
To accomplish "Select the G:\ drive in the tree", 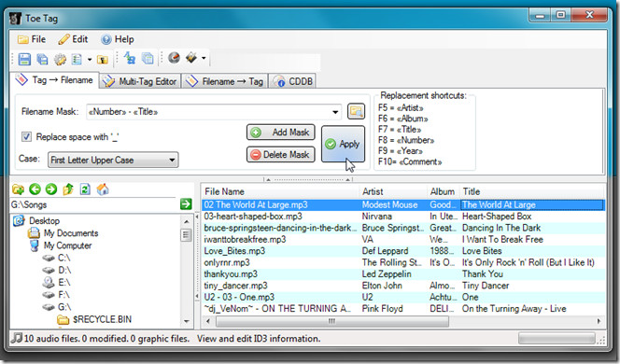I will pos(64,307).
